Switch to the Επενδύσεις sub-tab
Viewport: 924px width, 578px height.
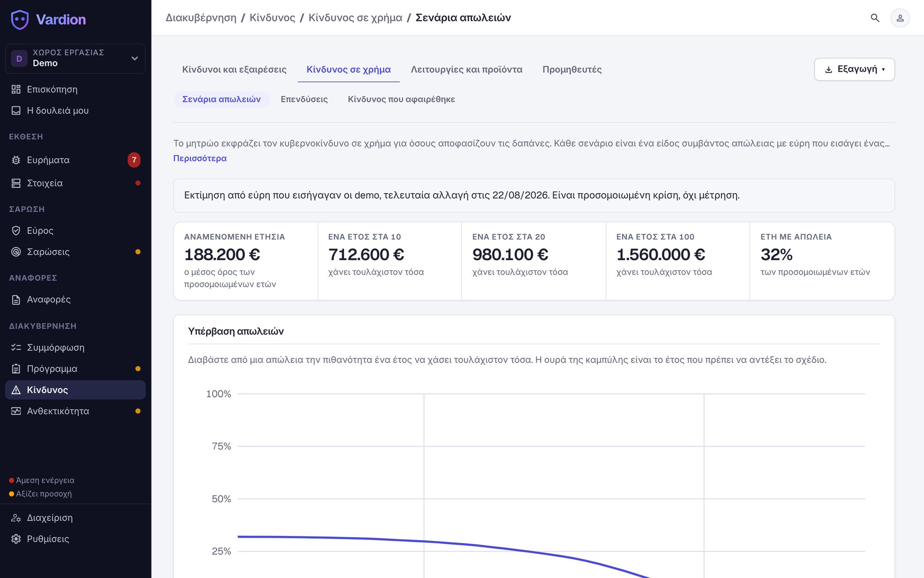pyautogui.click(x=304, y=99)
